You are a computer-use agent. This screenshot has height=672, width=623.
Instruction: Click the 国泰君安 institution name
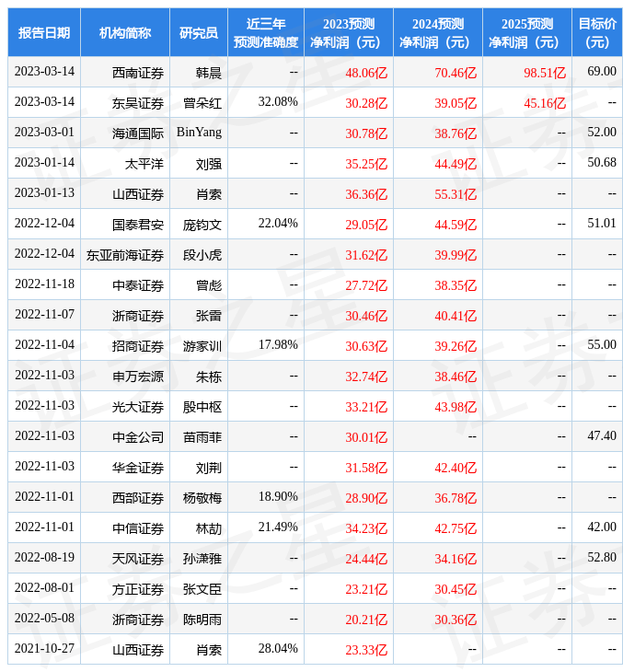click(x=138, y=224)
